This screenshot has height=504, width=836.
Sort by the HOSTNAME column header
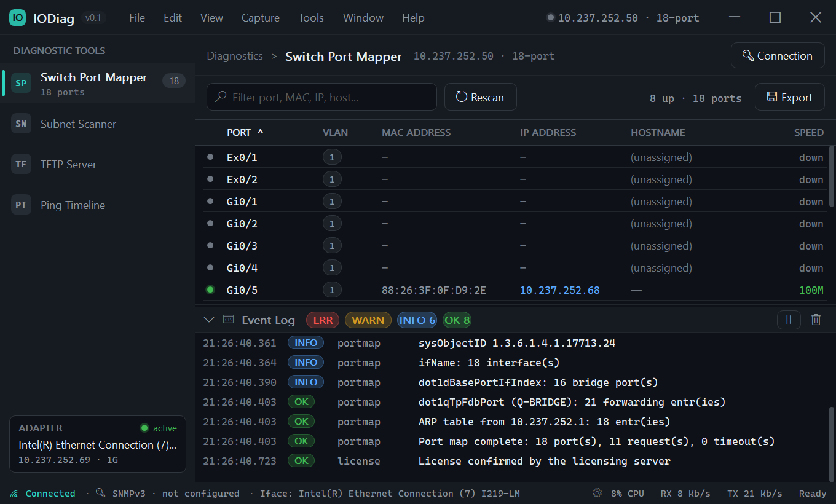[658, 132]
